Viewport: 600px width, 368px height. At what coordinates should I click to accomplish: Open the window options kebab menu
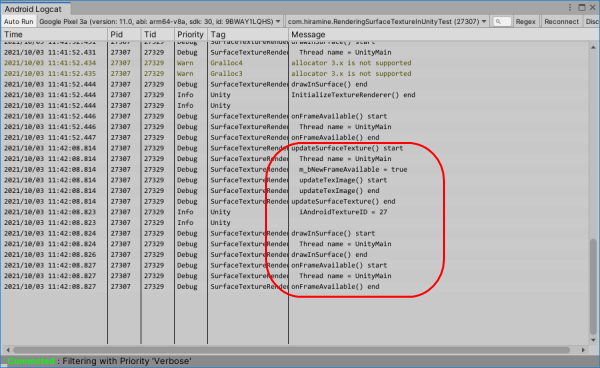(x=570, y=8)
